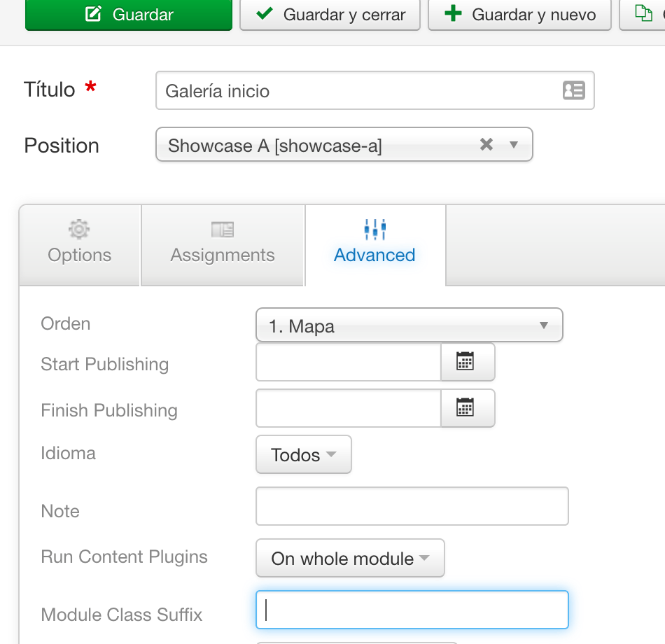Image resolution: width=665 pixels, height=644 pixels.
Task: Click the Position label
Action: pyautogui.click(x=62, y=146)
